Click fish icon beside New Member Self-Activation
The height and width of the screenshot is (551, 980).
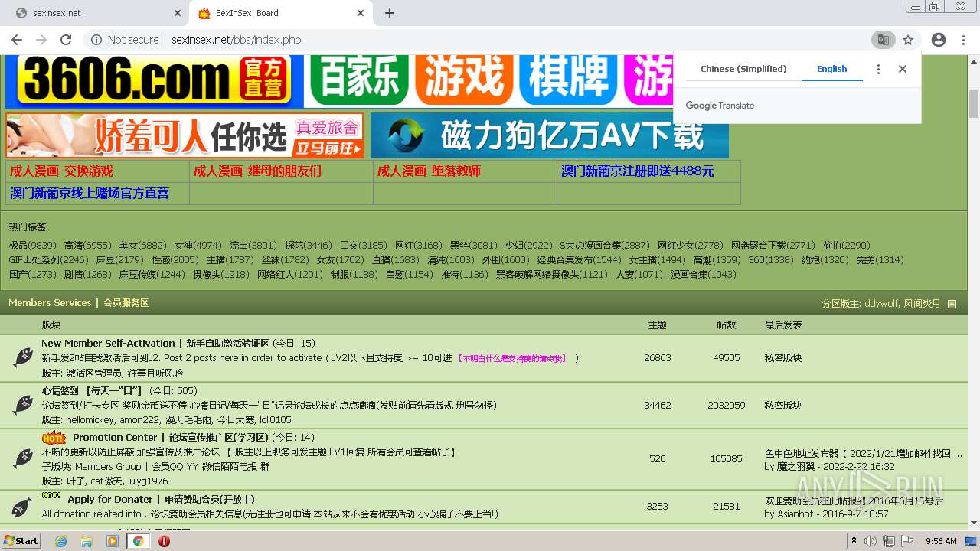[x=22, y=357]
